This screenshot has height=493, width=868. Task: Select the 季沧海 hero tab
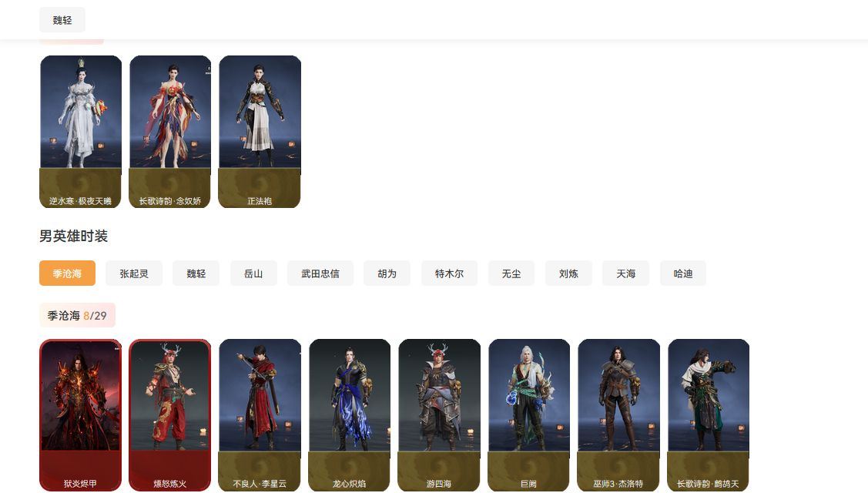click(x=67, y=273)
